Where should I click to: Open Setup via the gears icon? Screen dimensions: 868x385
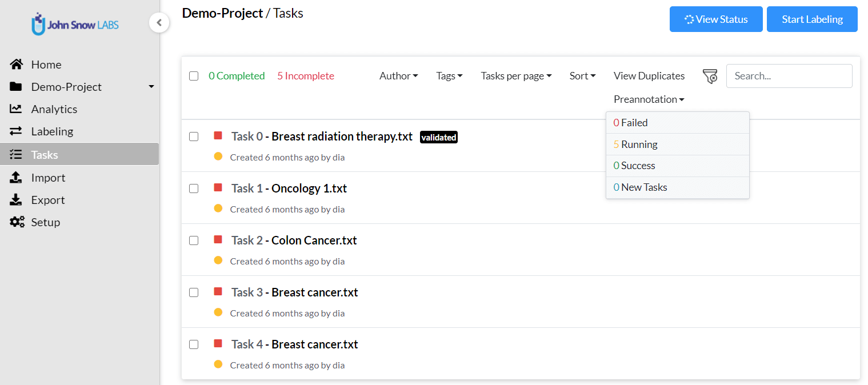17,222
